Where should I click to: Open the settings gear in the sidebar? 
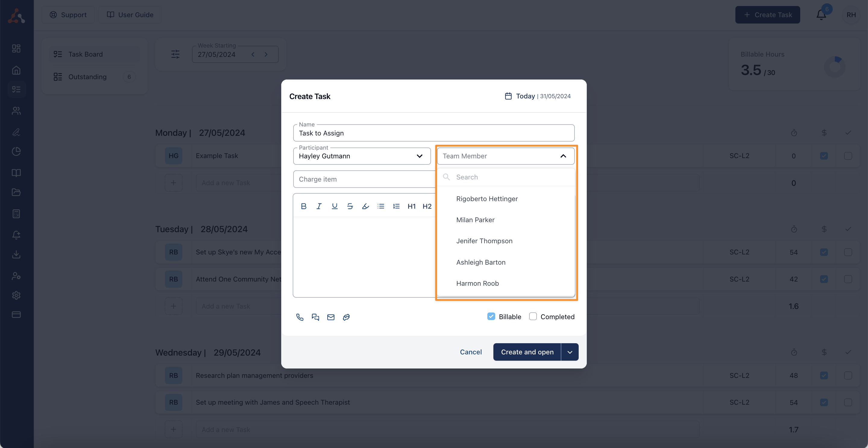(x=16, y=295)
